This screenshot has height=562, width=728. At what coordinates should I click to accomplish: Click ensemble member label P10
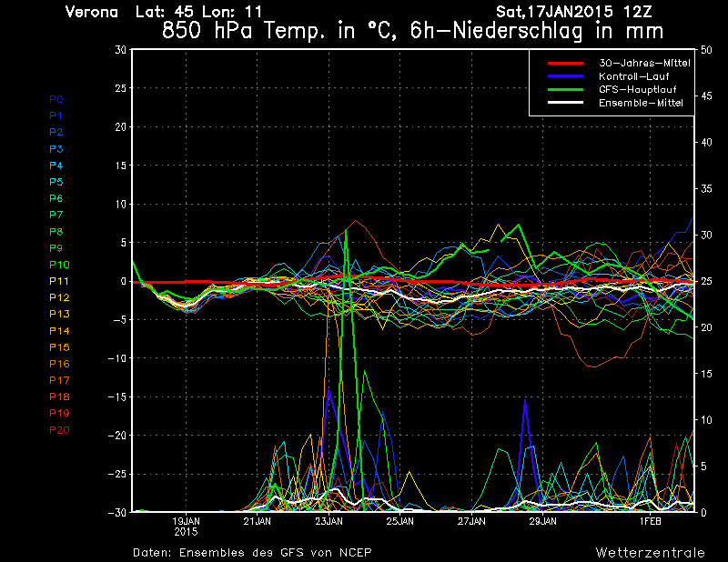point(59,265)
